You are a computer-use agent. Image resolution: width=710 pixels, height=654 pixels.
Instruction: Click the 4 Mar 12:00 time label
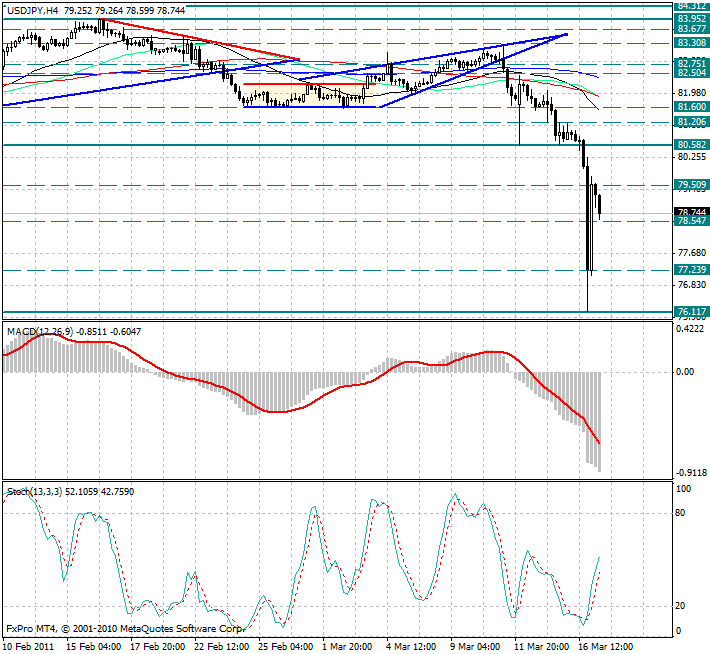(x=412, y=647)
